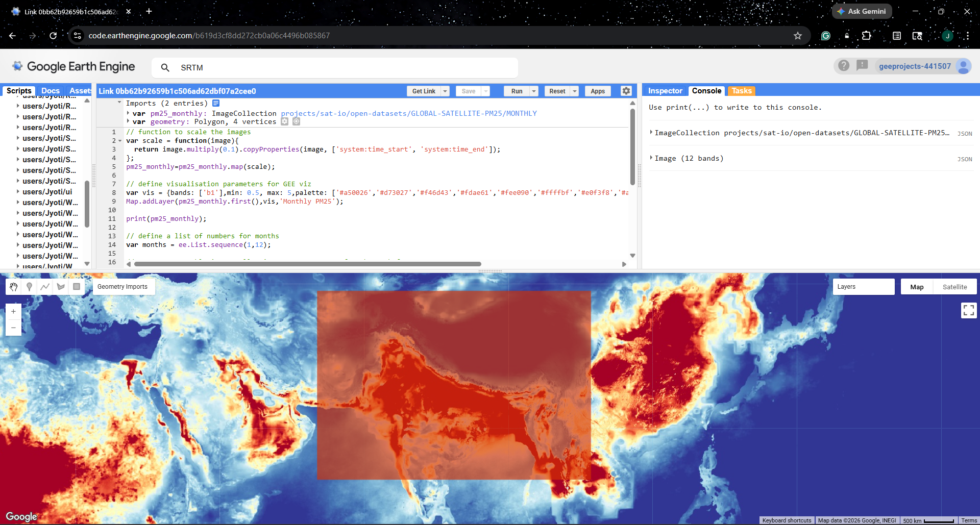Open the help question mark menu
Image resolution: width=980 pixels, height=525 pixels.
pos(844,66)
